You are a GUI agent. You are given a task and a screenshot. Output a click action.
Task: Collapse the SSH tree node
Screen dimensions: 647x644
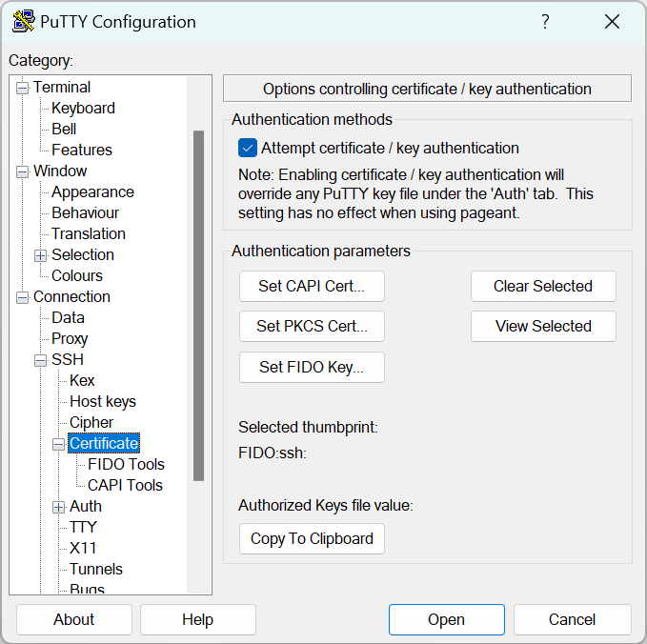[x=40, y=360]
